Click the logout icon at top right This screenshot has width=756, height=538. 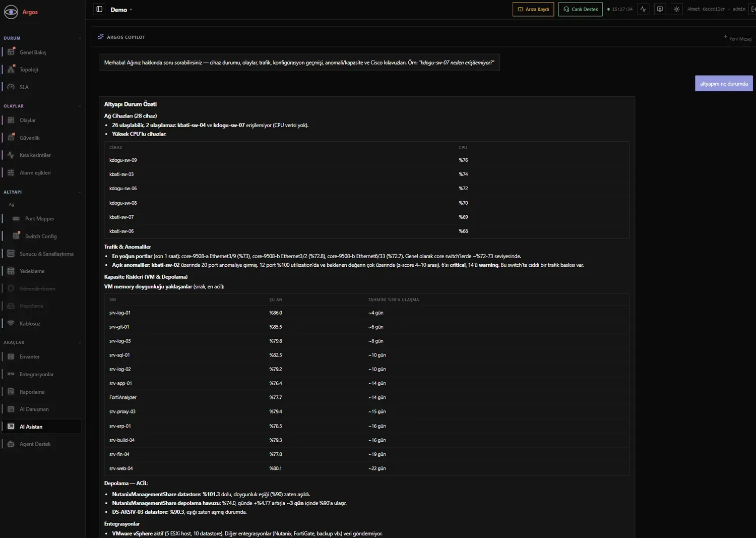pyautogui.click(x=753, y=9)
